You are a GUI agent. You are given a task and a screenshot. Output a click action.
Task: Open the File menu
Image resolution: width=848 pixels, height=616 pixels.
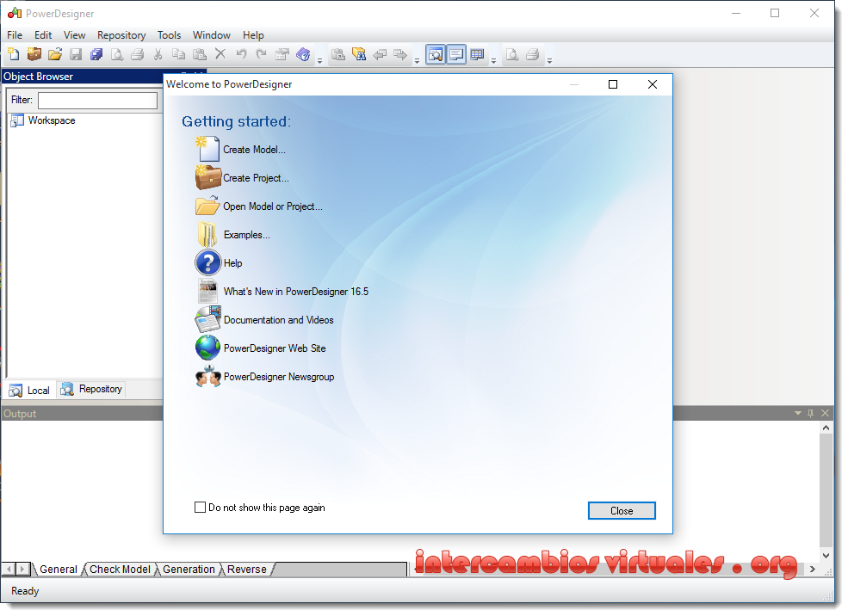[x=15, y=35]
